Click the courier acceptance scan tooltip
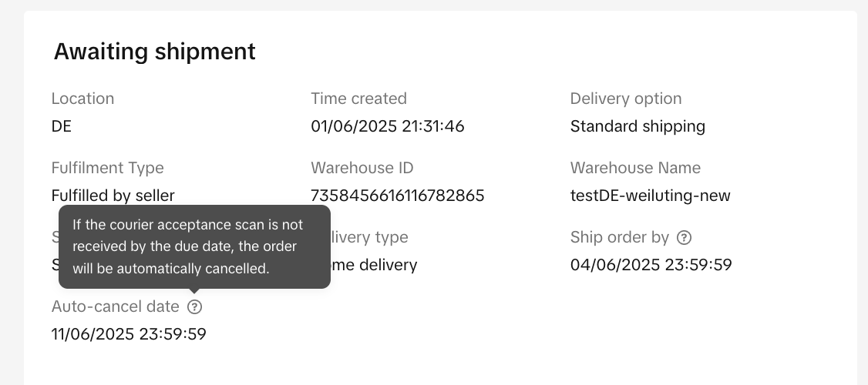 click(x=194, y=246)
